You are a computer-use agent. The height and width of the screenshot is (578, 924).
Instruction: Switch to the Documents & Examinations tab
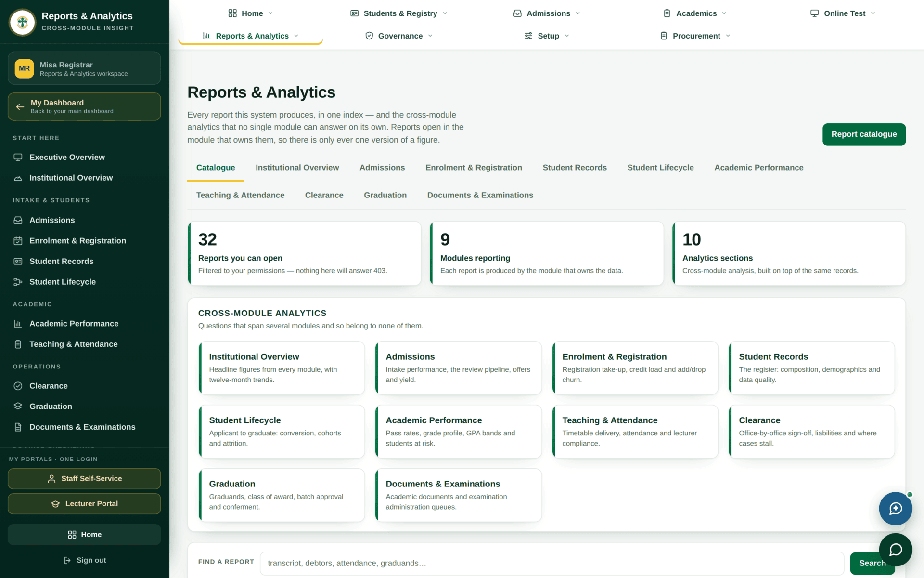point(480,195)
